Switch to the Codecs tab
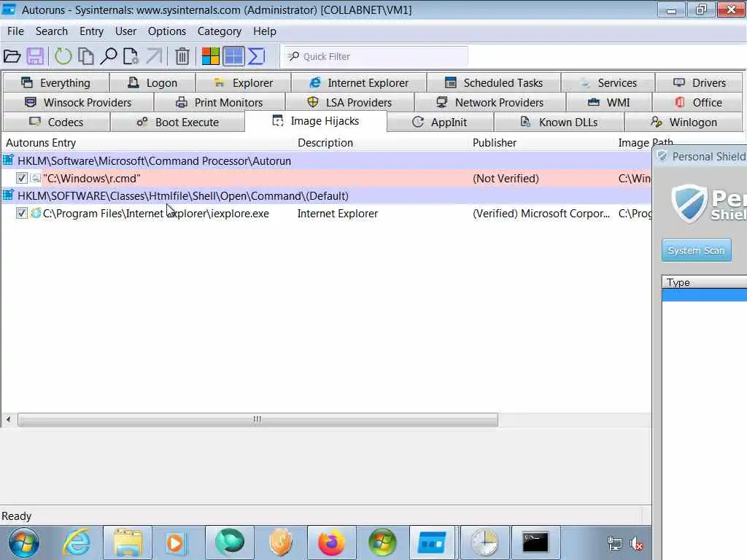Viewport: 747px width, 560px height. tap(56, 122)
